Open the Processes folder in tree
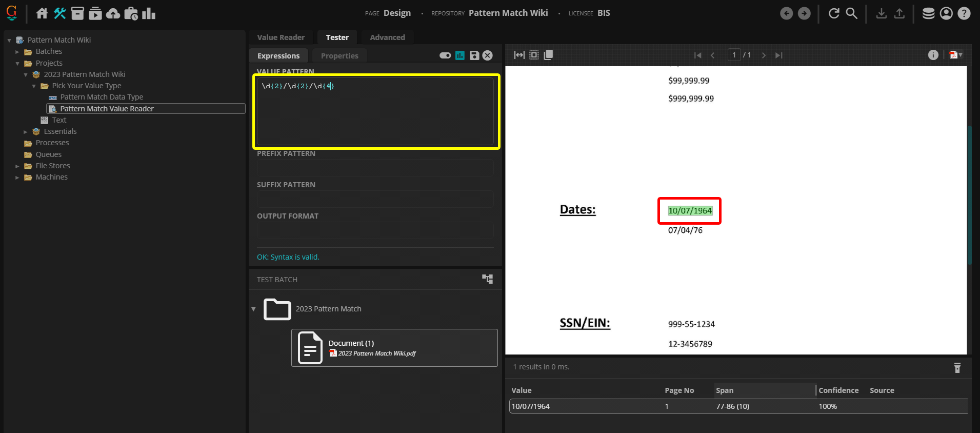The image size is (980, 433). (x=52, y=143)
